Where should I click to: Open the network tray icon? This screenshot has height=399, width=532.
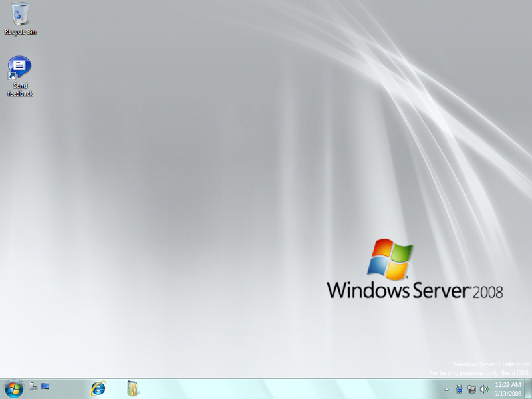pyautogui.click(x=471, y=389)
